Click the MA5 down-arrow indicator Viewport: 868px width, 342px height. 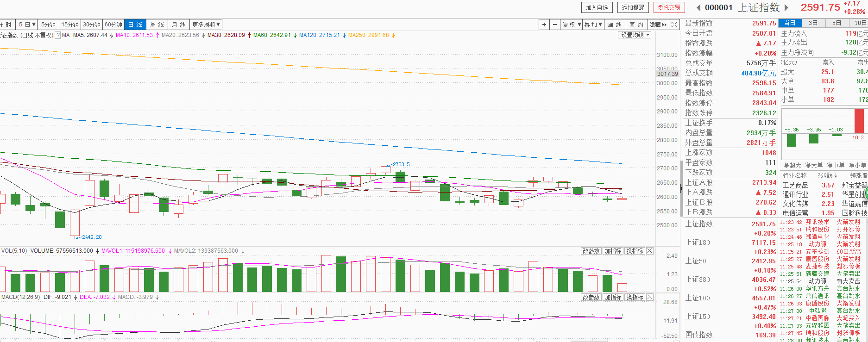112,35
